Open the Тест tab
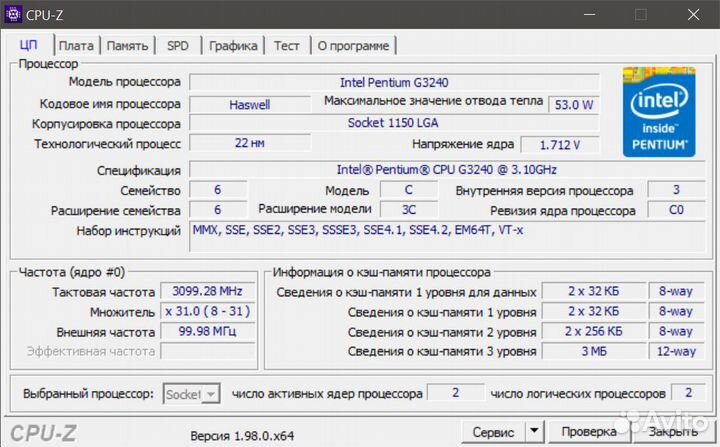Screen dimensions: 720x447 (x=287, y=46)
